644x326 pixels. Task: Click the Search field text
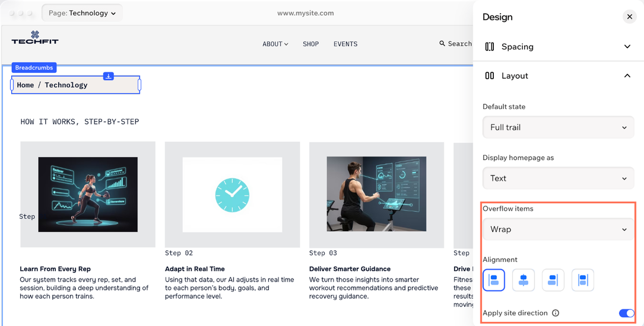[459, 43]
